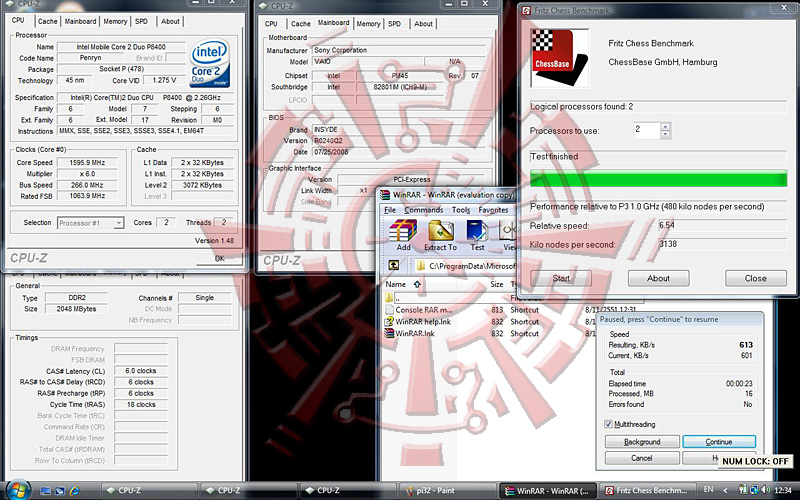This screenshot has width=800, height=500.
Task: Decrease processors to use with down arrow
Action: 665,135
